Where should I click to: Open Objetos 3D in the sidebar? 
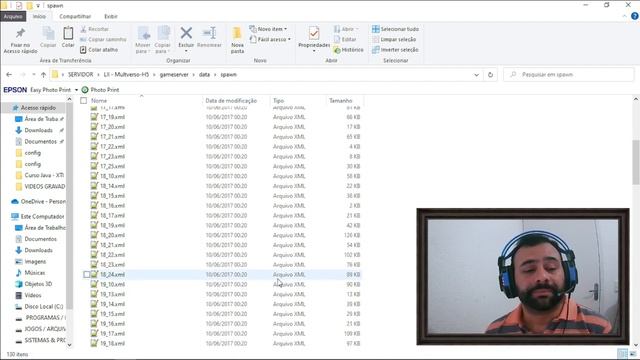pyautogui.click(x=33, y=284)
